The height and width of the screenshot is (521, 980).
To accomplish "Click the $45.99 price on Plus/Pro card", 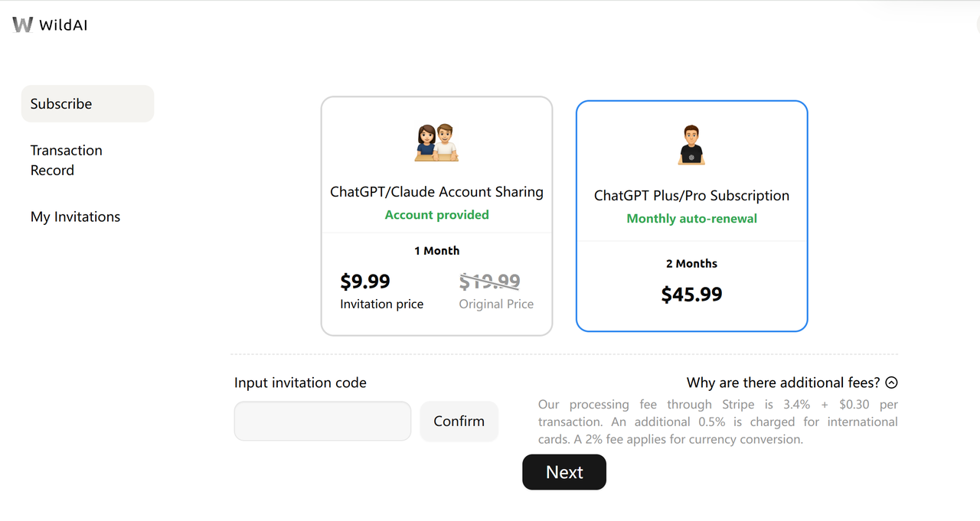I will coord(691,295).
